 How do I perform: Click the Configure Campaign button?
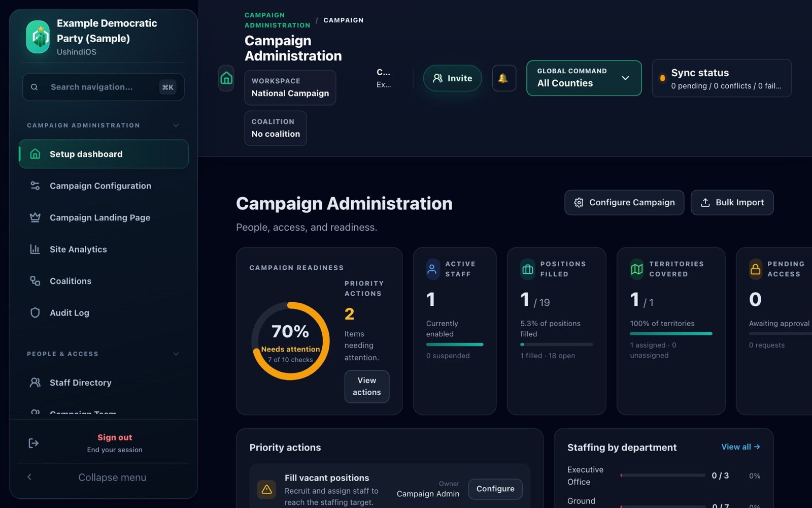[x=624, y=203]
